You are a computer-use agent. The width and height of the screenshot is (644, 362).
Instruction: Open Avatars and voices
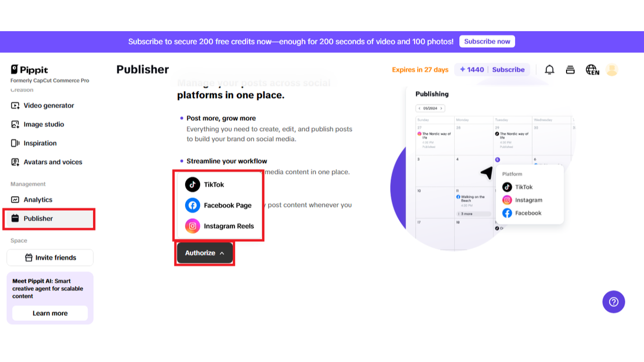pos(53,162)
